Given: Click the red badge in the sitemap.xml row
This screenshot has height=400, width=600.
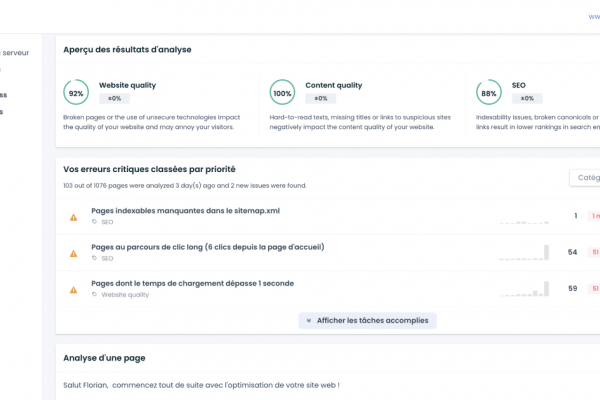Looking at the screenshot, I should point(594,216).
